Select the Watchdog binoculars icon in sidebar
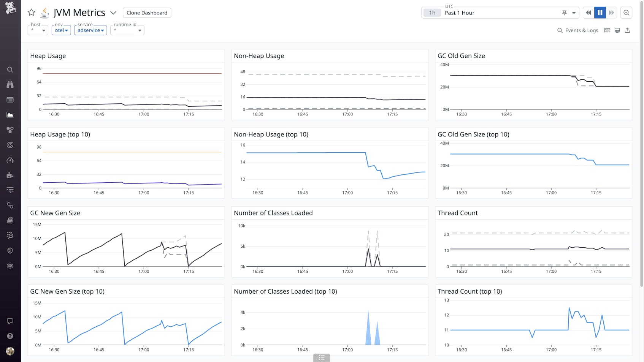The width and height of the screenshot is (644, 362). click(x=10, y=85)
